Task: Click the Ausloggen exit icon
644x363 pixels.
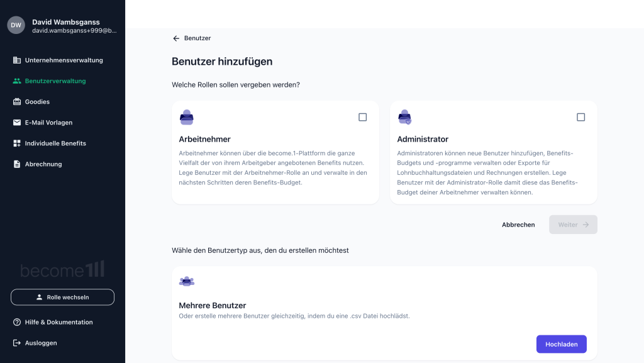Action: [17, 343]
